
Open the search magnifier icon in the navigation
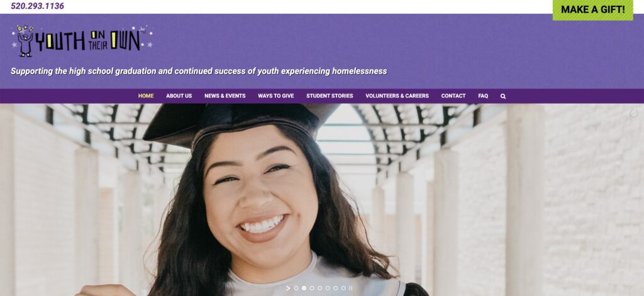point(502,96)
